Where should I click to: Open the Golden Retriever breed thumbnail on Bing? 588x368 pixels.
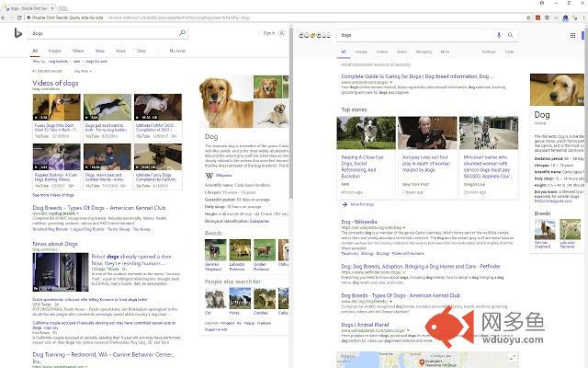(265, 249)
